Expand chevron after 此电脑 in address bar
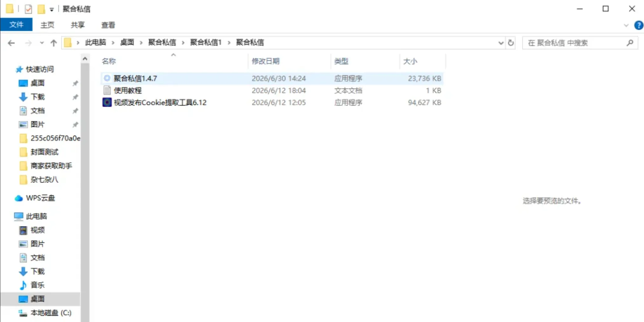This screenshot has height=322, width=644. click(x=113, y=43)
